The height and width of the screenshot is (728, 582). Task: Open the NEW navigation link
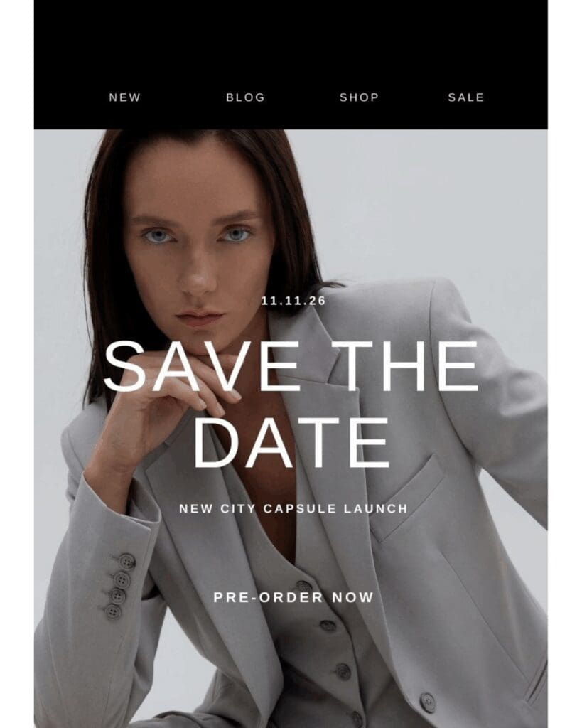pyautogui.click(x=125, y=97)
